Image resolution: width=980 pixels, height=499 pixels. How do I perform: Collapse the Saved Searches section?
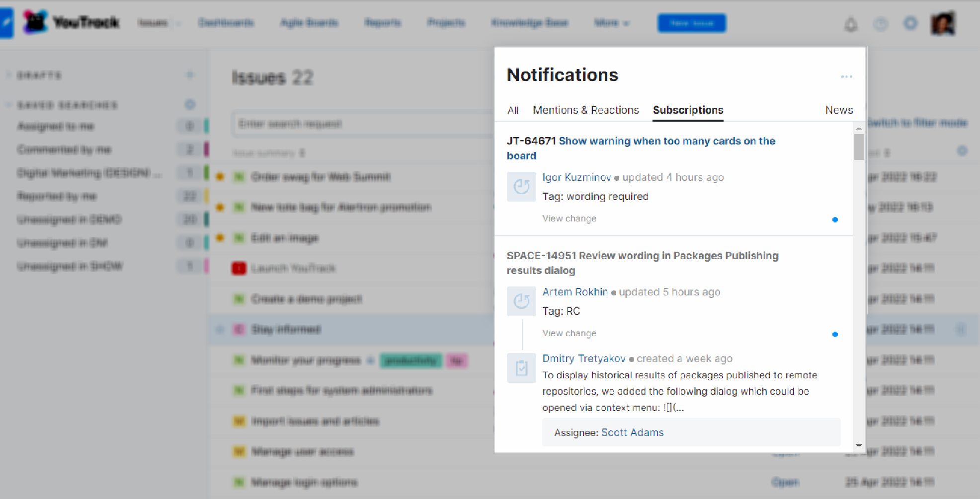(7, 105)
